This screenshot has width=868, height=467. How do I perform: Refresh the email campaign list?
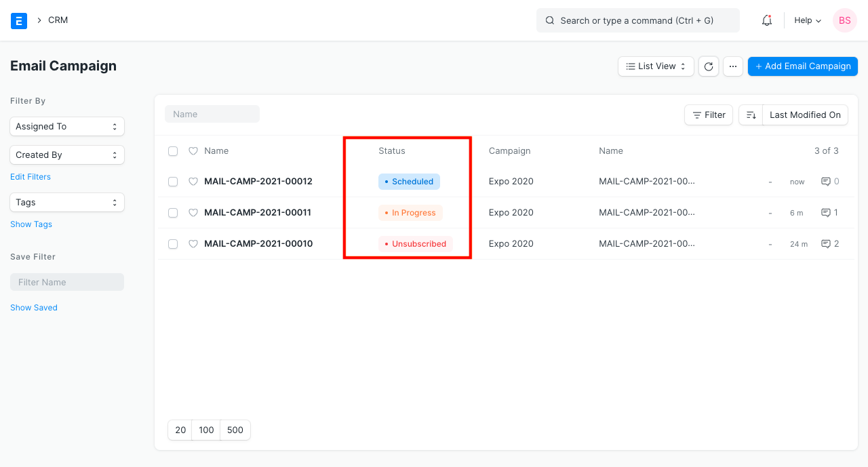point(708,66)
